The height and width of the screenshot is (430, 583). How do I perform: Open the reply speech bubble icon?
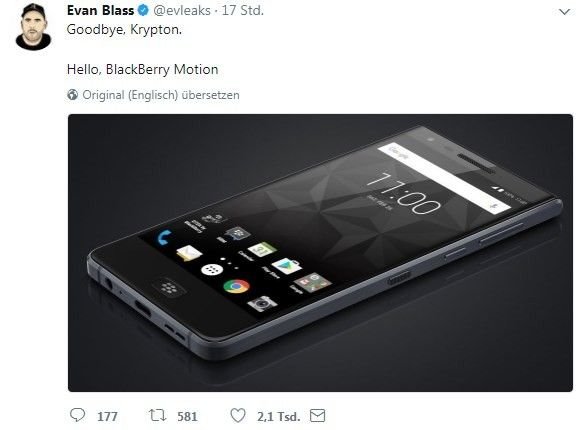pyautogui.click(x=77, y=415)
